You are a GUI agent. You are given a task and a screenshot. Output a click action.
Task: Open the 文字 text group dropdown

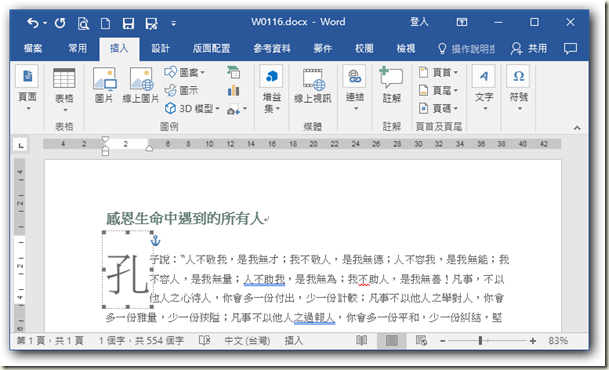point(484,89)
